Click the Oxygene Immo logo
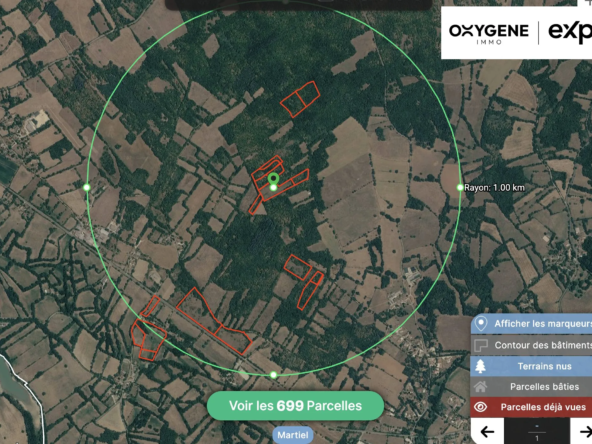This screenshot has height=444, width=592. [489, 33]
